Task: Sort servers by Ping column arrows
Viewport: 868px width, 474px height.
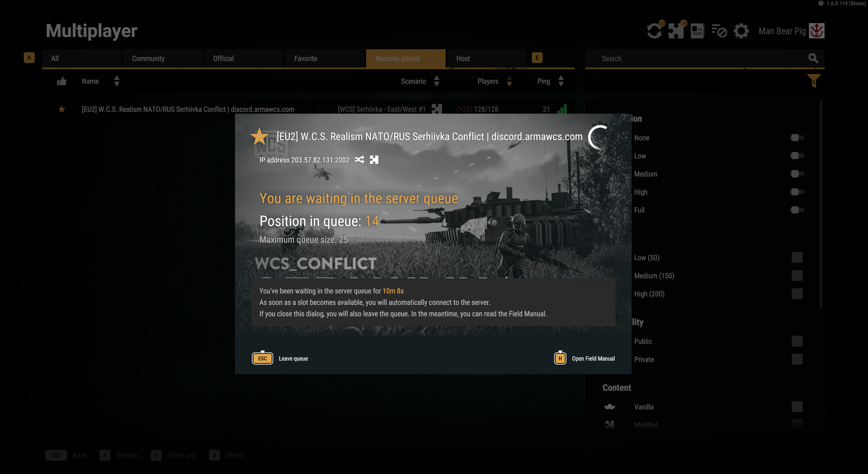Action: click(561, 81)
